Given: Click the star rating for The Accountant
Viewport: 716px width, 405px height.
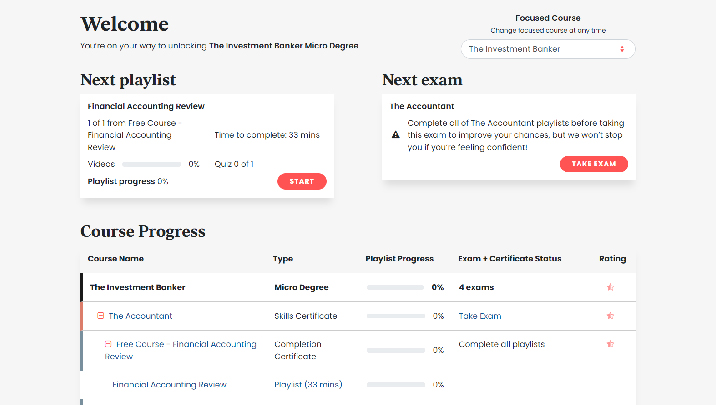Looking at the screenshot, I should [610, 316].
